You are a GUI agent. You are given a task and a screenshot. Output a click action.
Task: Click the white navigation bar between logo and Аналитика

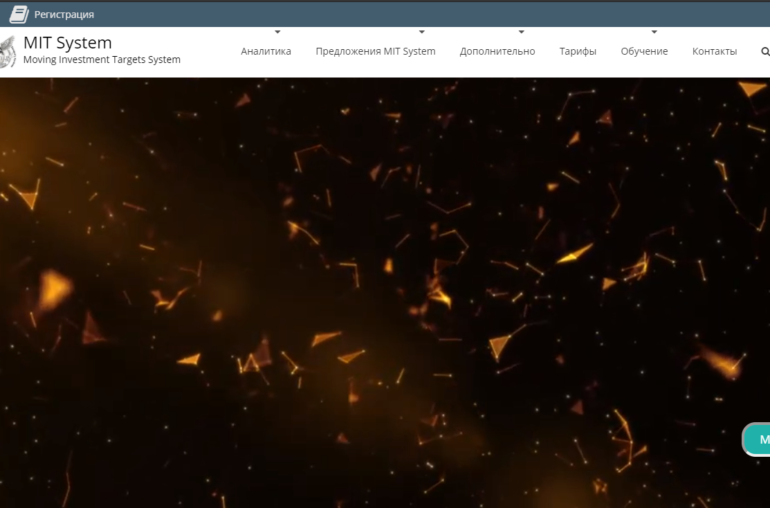(210, 51)
